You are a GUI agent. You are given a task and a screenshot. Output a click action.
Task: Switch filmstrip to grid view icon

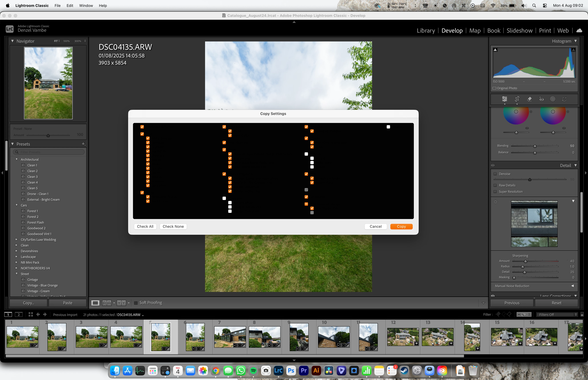pos(31,314)
